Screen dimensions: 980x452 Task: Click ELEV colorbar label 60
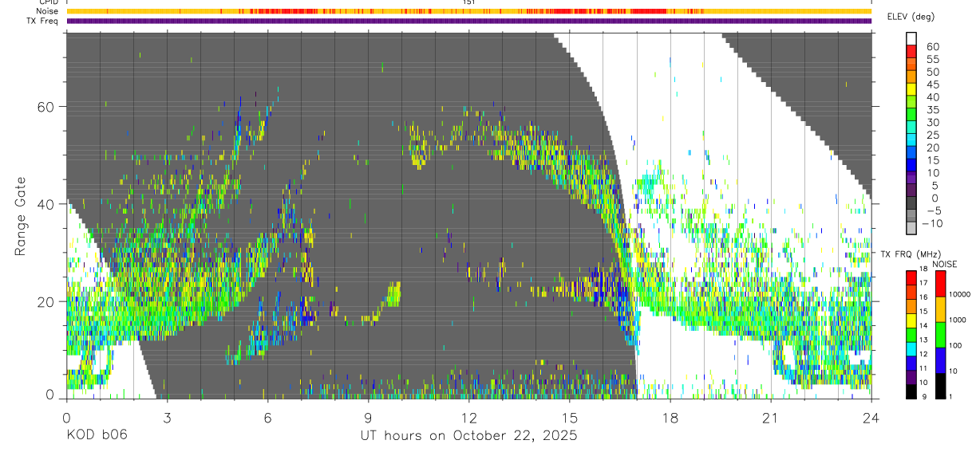coord(931,46)
